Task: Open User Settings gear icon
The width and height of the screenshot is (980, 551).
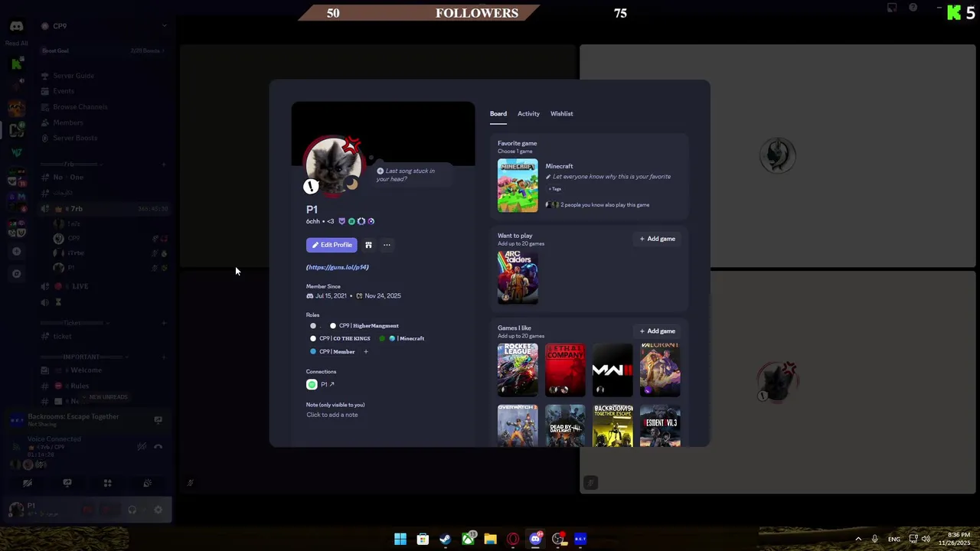Action: pyautogui.click(x=158, y=510)
